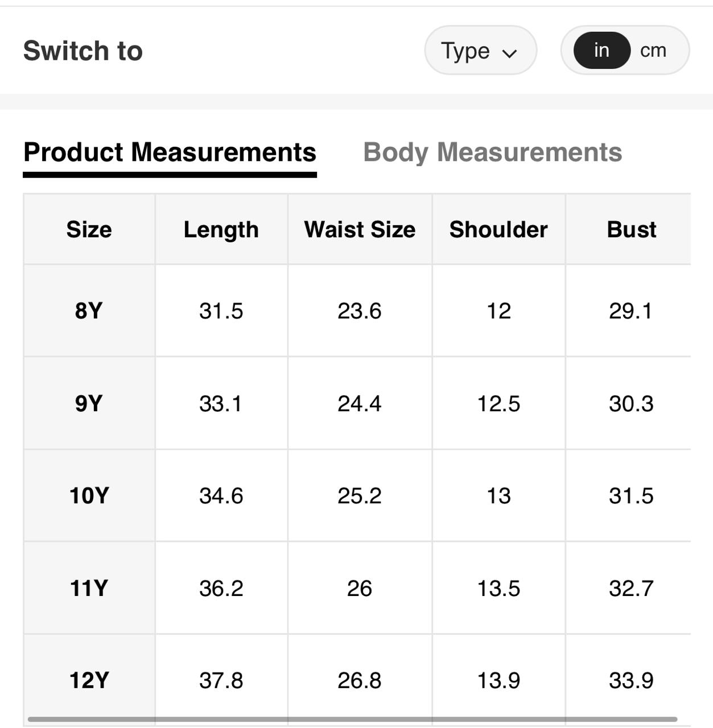Click the horizontal scrollbar under the table
The width and height of the screenshot is (713, 728).
(352, 719)
